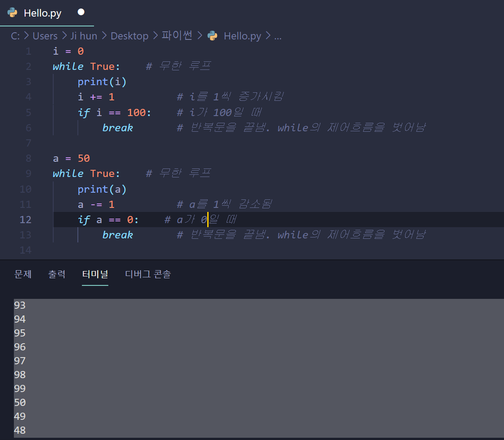Screen dimensions: 504x440
Task: Open the Users breadcrumb segment
Action: (45, 36)
